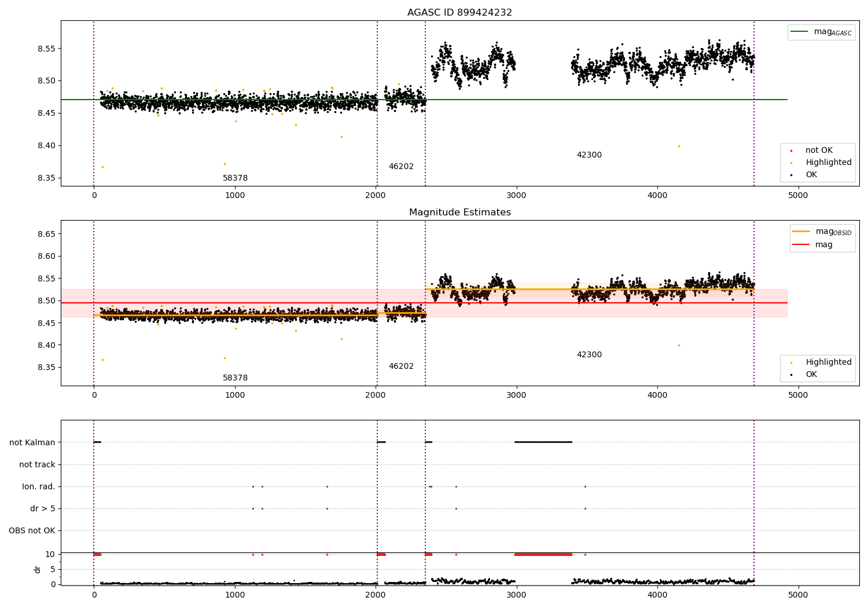Click the 'not Kalman' row label
The height and width of the screenshot is (608, 868).
click(32, 442)
